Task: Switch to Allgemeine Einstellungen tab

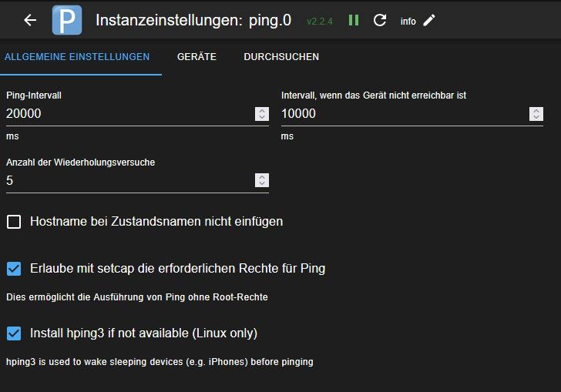Action: click(77, 57)
